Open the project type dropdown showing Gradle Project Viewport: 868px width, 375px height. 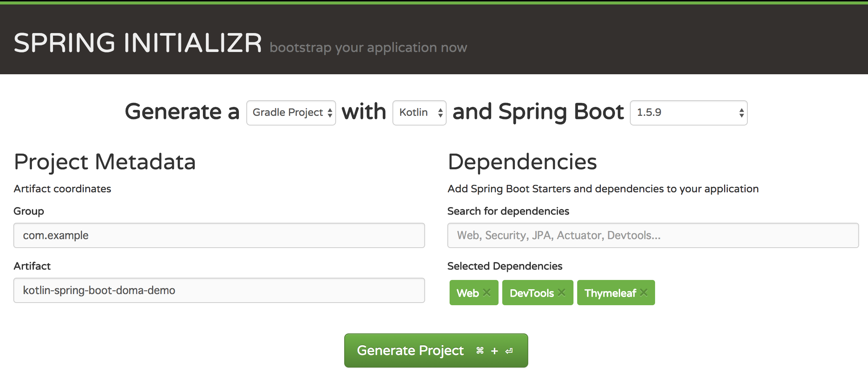point(290,112)
